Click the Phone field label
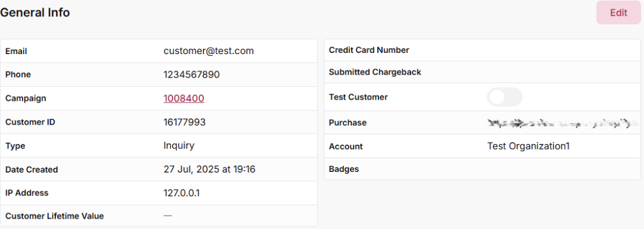This screenshot has width=644, height=229. pos(18,75)
